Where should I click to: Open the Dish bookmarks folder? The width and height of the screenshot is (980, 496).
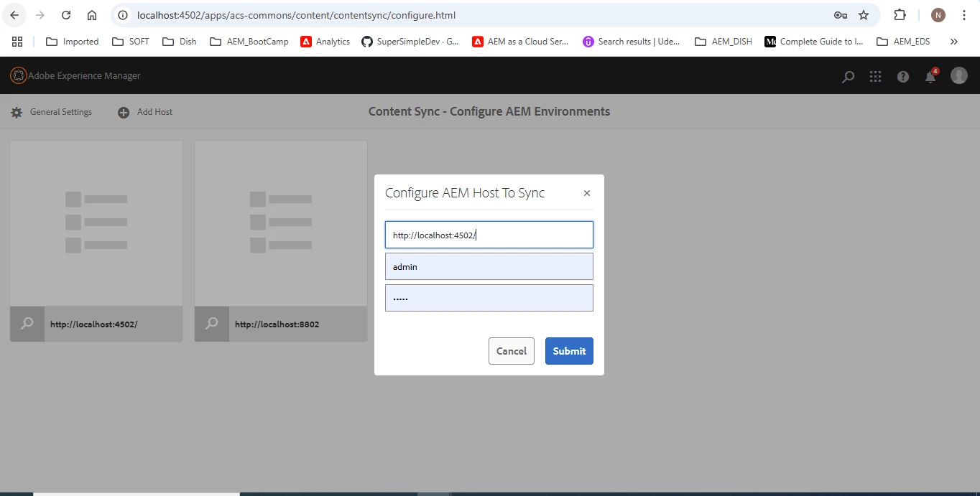179,42
